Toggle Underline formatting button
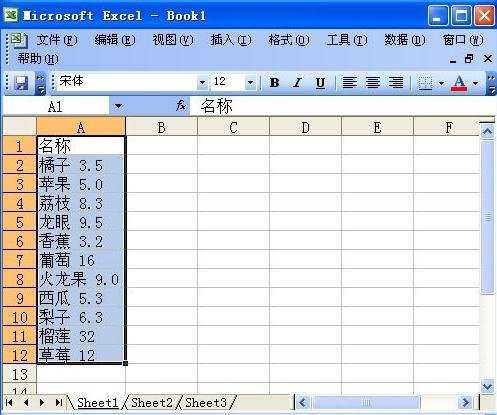Image resolution: width=497 pixels, height=415 pixels. (x=320, y=82)
